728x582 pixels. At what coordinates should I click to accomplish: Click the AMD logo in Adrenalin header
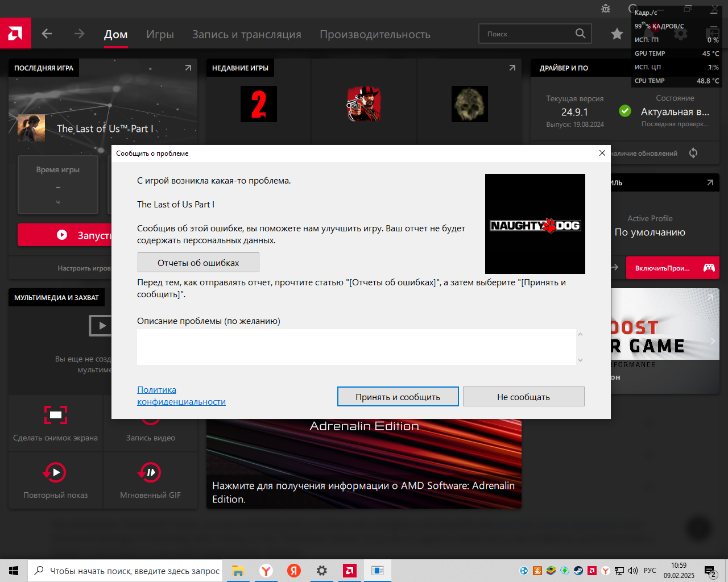15,34
